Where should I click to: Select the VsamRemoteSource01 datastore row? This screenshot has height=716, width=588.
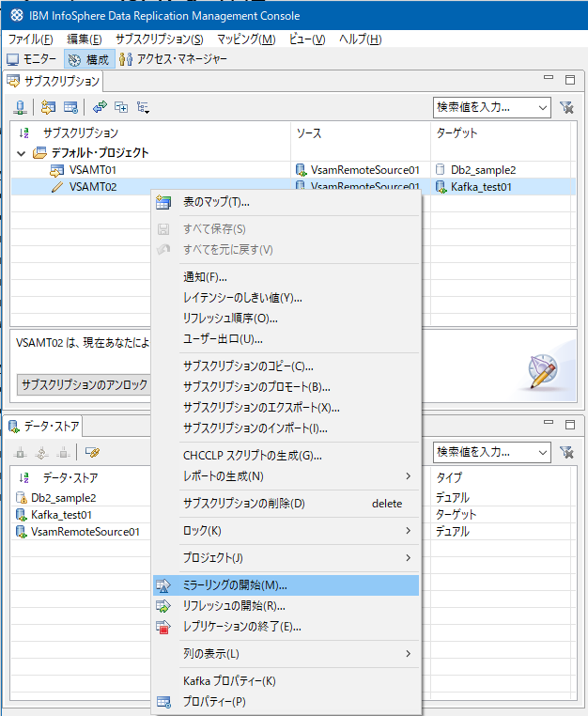pos(81,532)
